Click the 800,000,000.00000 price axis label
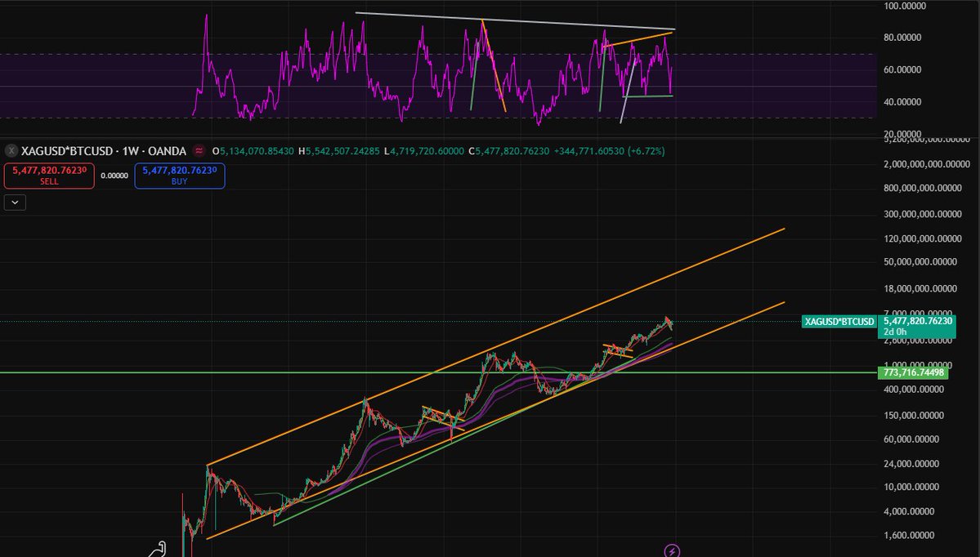This screenshot has height=557, width=980. [923, 188]
